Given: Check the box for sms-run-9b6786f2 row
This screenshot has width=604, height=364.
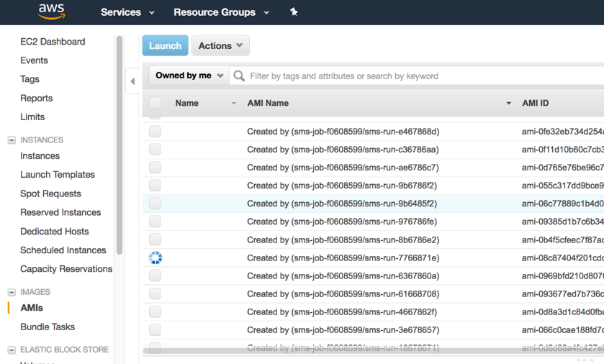Looking at the screenshot, I should pos(155,186).
